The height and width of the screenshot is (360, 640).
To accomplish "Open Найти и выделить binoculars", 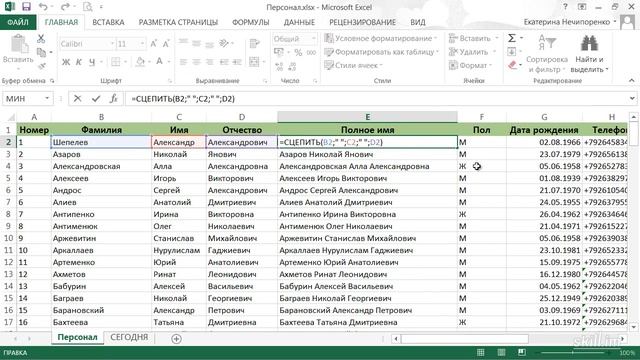I will tap(589, 54).
